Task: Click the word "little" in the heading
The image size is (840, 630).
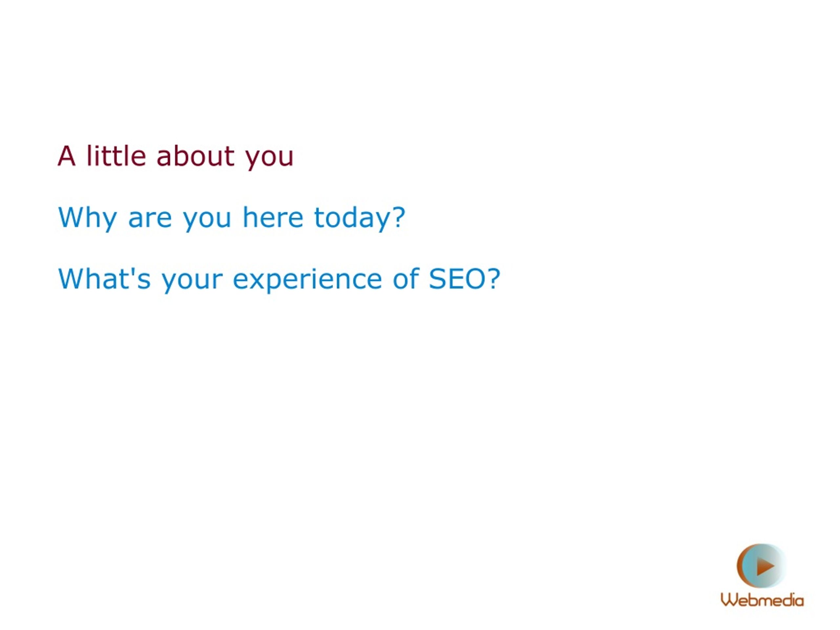Action: [116, 155]
